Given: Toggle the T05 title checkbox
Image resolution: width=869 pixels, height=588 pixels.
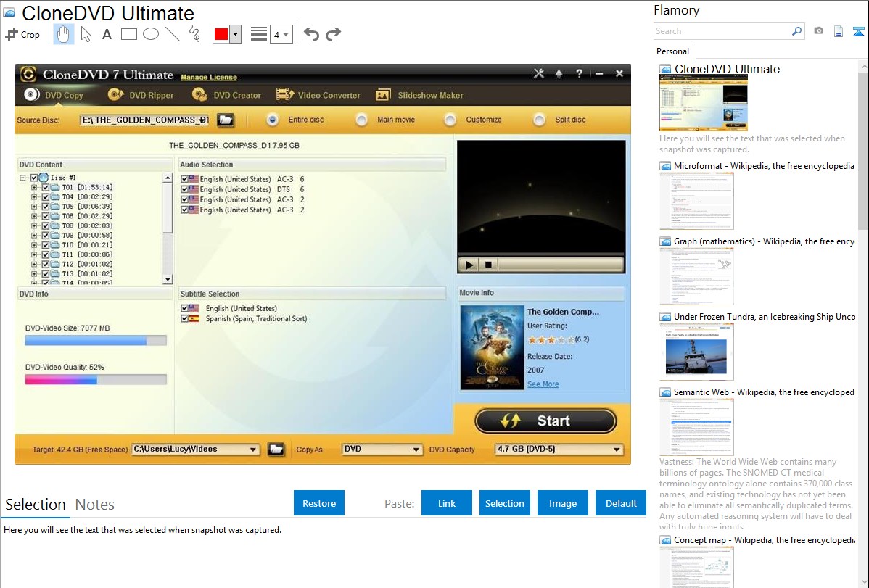Looking at the screenshot, I should coord(46,207).
